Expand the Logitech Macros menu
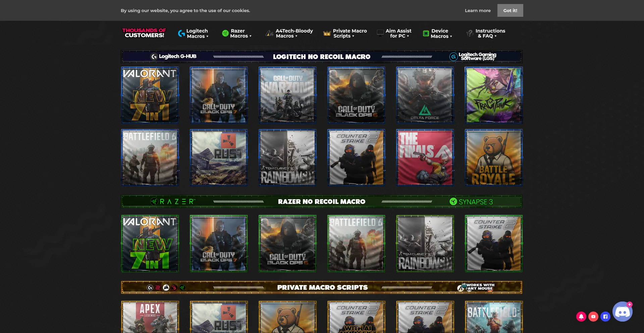 point(194,33)
